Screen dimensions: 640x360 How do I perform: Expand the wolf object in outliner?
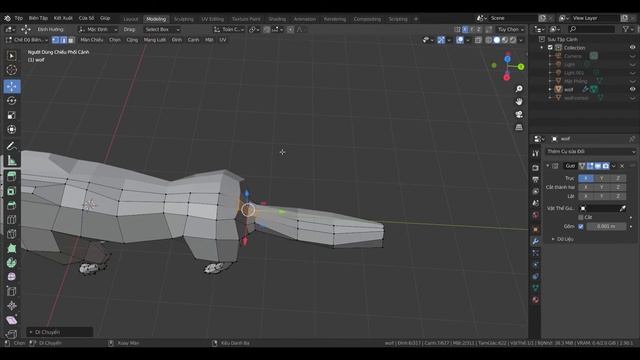tap(550, 89)
